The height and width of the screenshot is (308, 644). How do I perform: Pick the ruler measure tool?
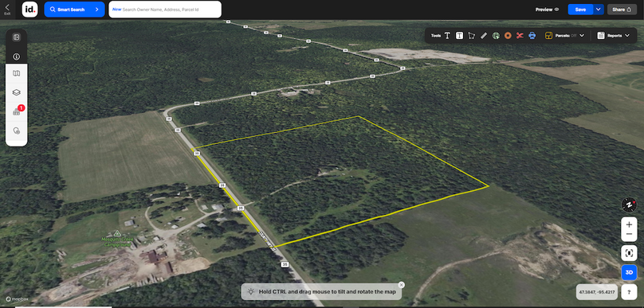click(484, 36)
